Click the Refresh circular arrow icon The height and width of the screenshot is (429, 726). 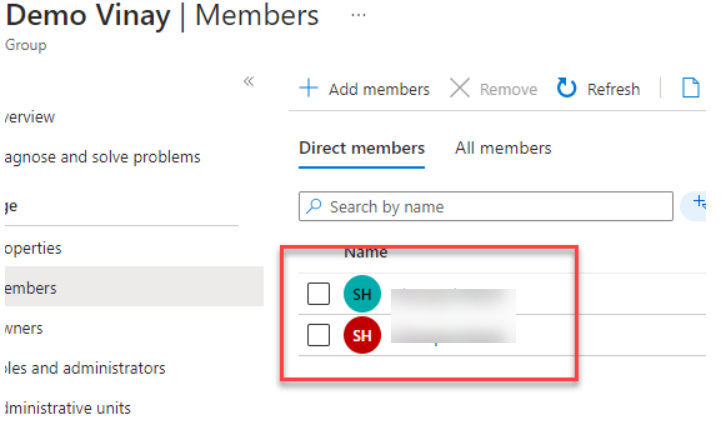tap(567, 89)
